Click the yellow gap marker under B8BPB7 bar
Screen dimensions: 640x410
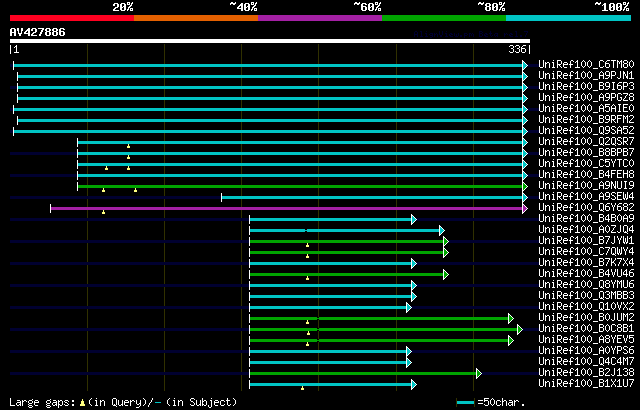tap(128, 157)
